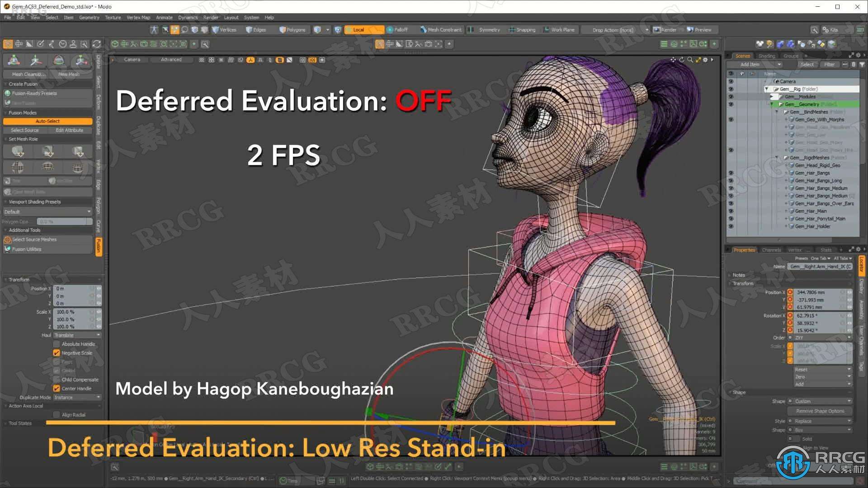This screenshot has height=488, width=868.
Task: Switch to the Shading tab
Action: pyautogui.click(x=767, y=56)
